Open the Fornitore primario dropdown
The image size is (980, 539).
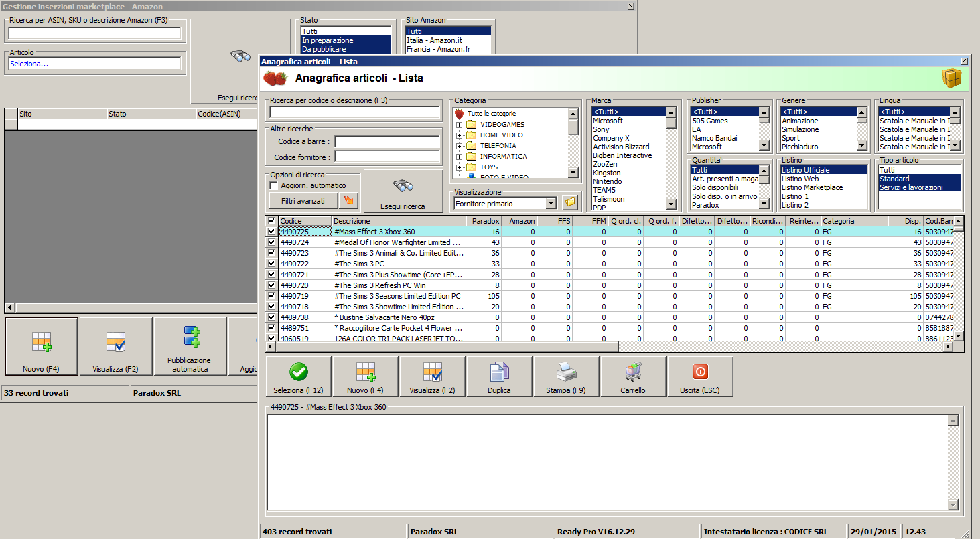click(551, 203)
